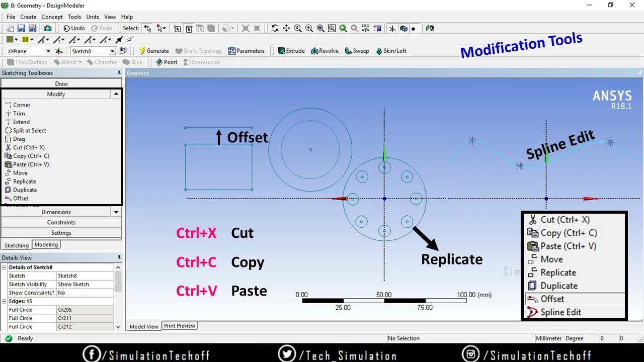Open the Tools menu
This screenshot has width=644, height=362.
point(74,17)
